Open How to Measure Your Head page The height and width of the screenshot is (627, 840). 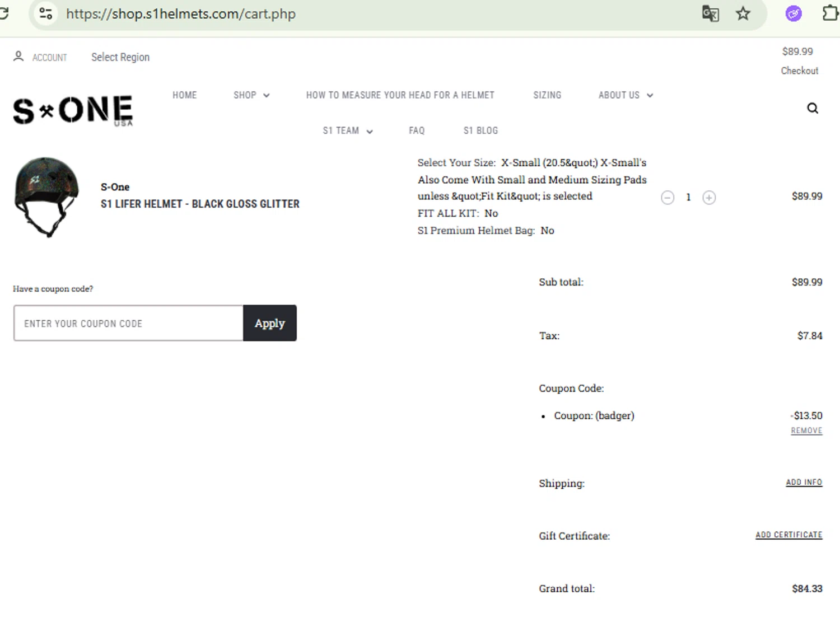pyautogui.click(x=400, y=95)
